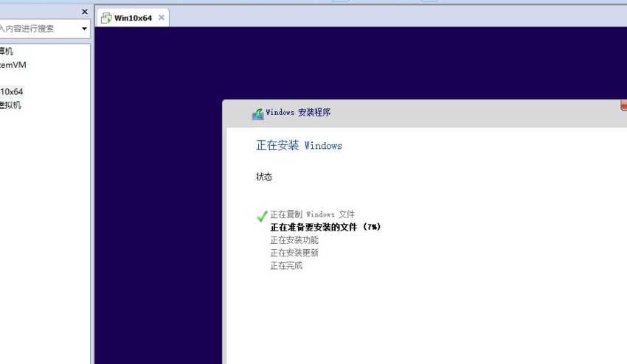Click the VM icon in Win10x64 tab
Image resolution: width=627 pixels, height=364 pixels.
click(x=106, y=18)
